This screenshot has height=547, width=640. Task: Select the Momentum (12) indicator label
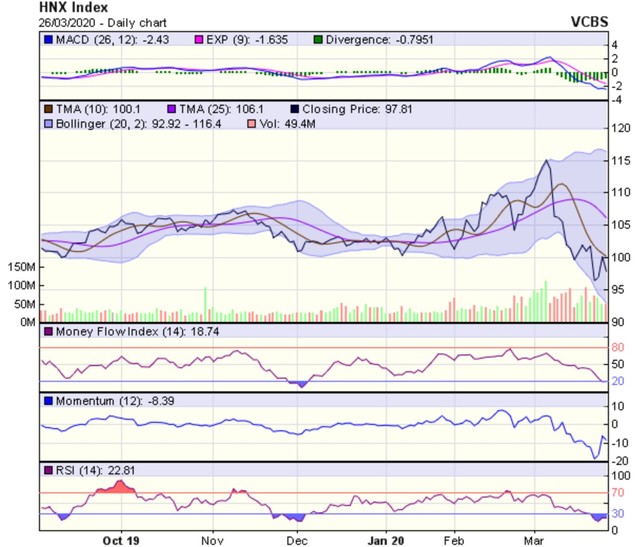pos(92,400)
